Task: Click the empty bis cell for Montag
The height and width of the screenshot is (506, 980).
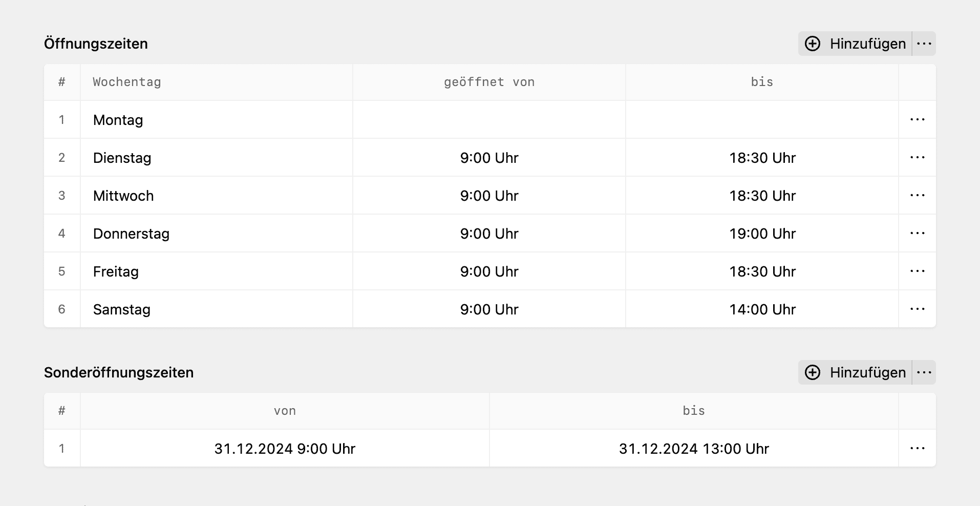Action: pos(762,120)
